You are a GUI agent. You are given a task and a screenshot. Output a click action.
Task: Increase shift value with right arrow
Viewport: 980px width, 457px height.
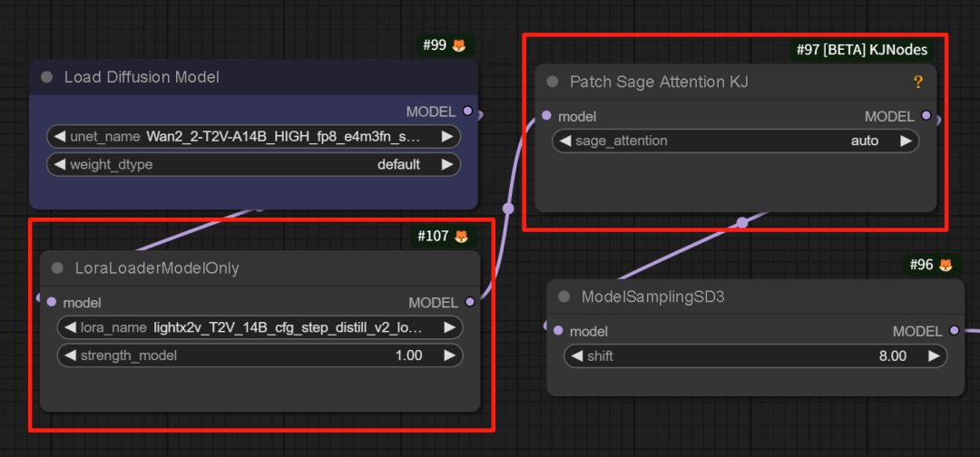934,356
